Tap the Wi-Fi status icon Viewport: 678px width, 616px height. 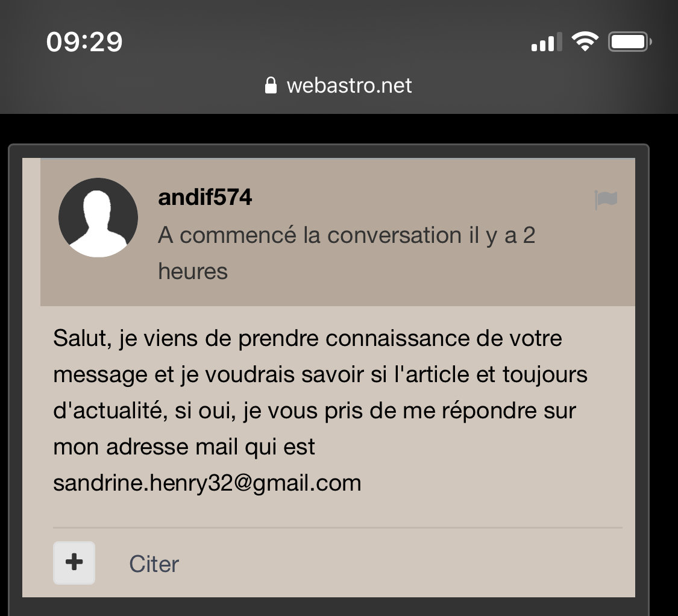[x=584, y=42]
